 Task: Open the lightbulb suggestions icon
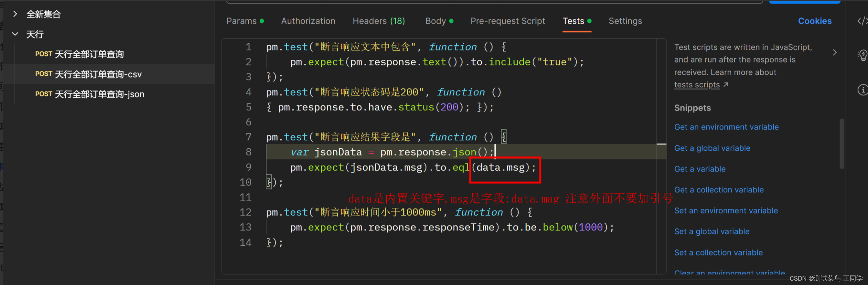[863, 55]
